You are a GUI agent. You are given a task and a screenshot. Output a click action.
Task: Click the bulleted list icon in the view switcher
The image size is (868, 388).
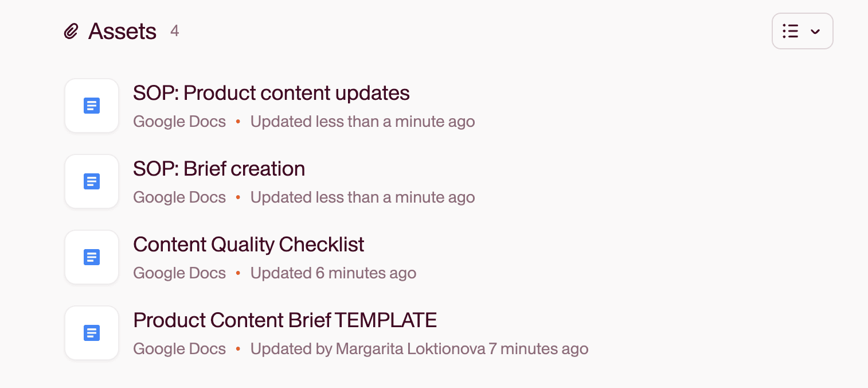(x=791, y=31)
